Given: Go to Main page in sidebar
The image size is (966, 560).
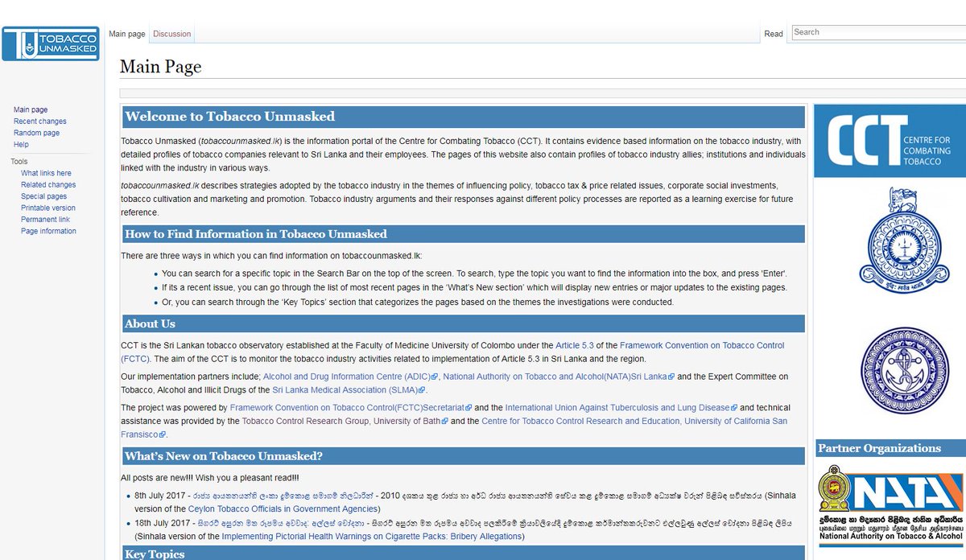Looking at the screenshot, I should [x=31, y=109].
